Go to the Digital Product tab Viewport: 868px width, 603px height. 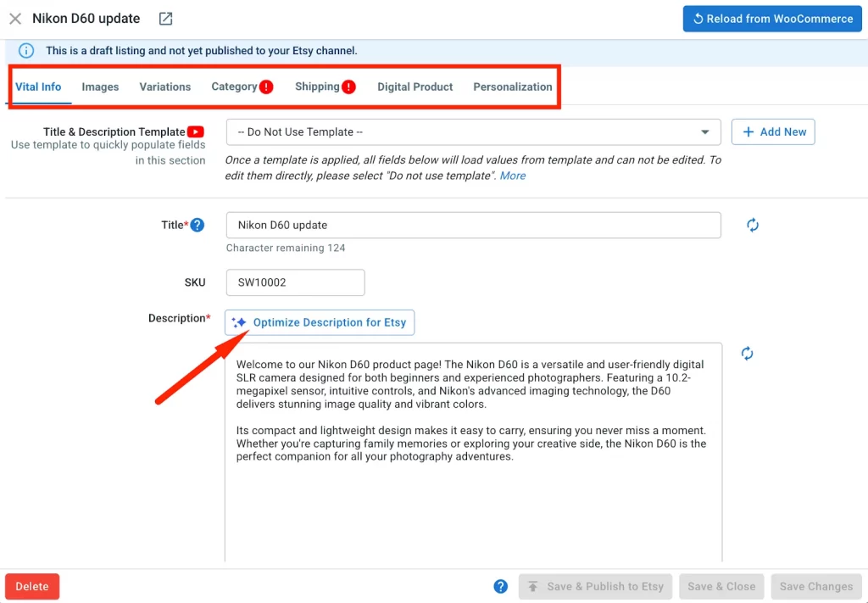415,87
